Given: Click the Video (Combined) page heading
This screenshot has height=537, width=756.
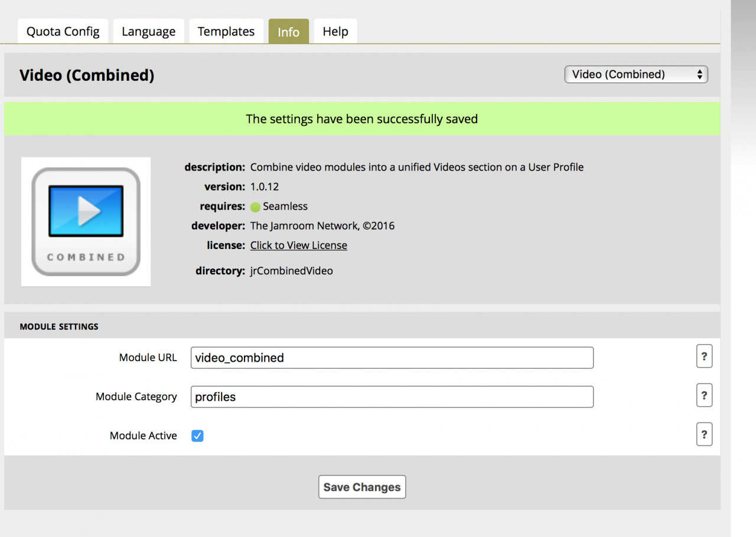Looking at the screenshot, I should coord(87,76).
